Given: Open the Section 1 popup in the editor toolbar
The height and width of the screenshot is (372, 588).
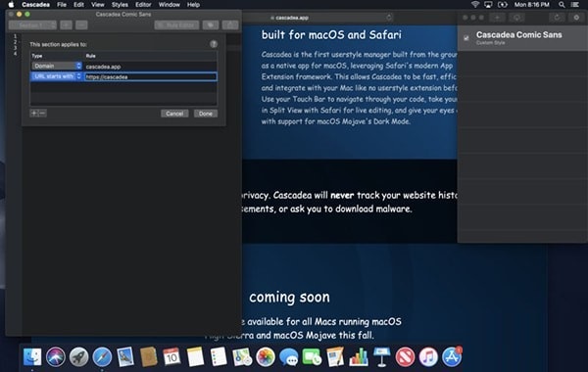Looking at the screenshot, I should click(32, 25).
